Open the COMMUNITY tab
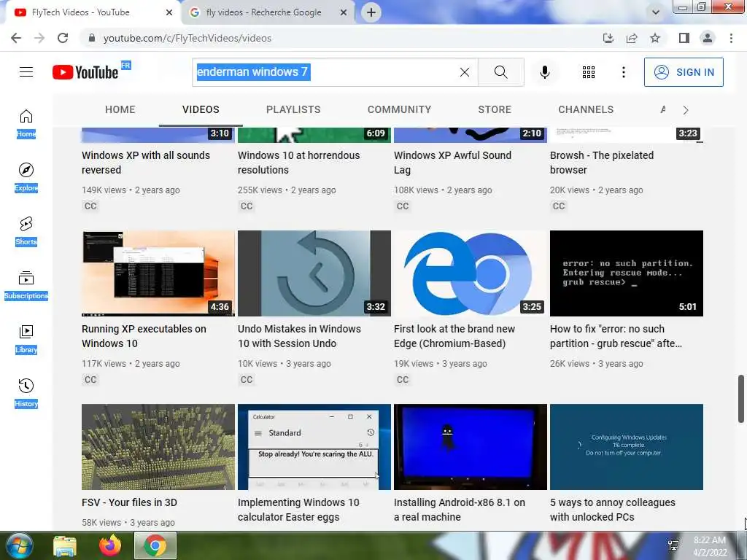747x560 pixels. (399, 109)
